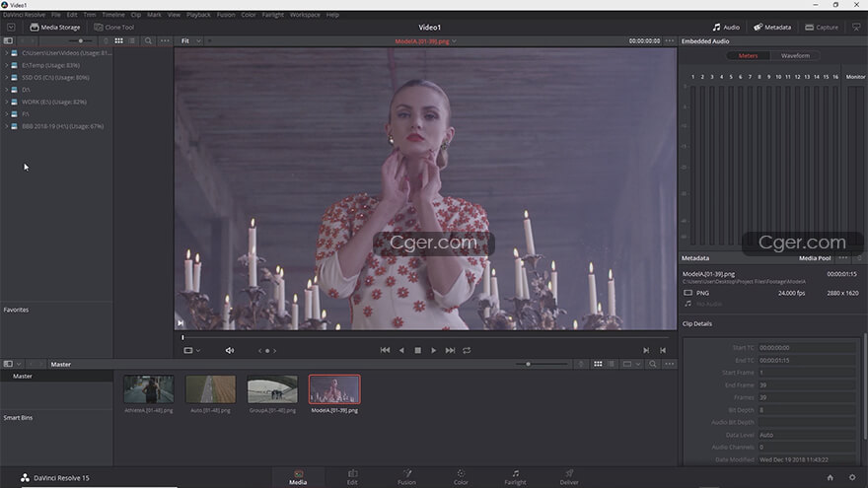The width and height of the screenshot is (868, 488).
Task: Open the viewer Fit zoom dropdown
Action: coord(191,41)
